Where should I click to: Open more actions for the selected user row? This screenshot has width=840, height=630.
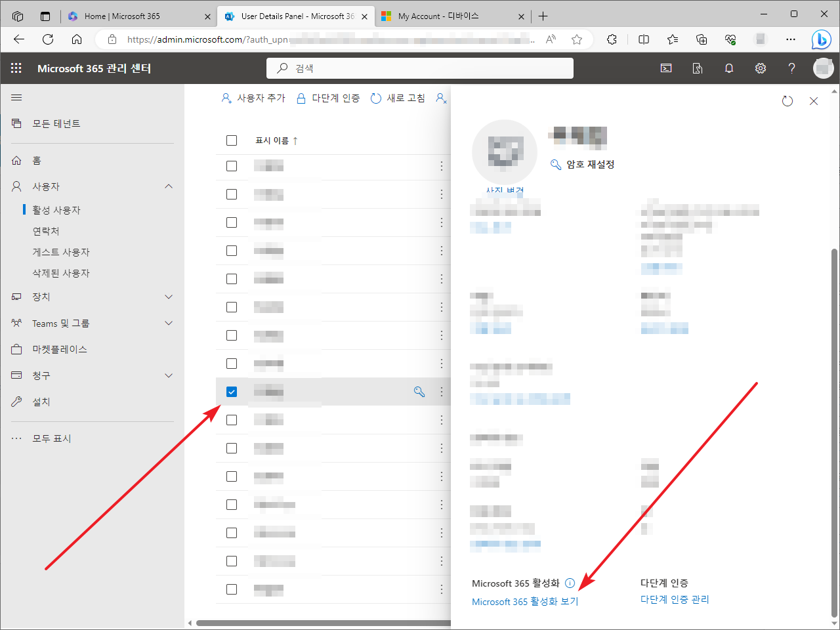coord(442,392)
